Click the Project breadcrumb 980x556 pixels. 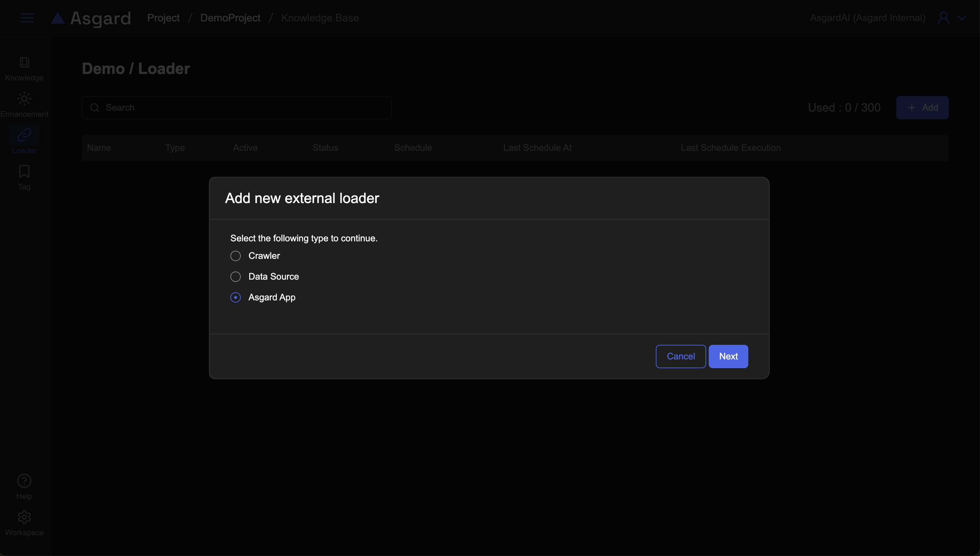coord(163,18)
